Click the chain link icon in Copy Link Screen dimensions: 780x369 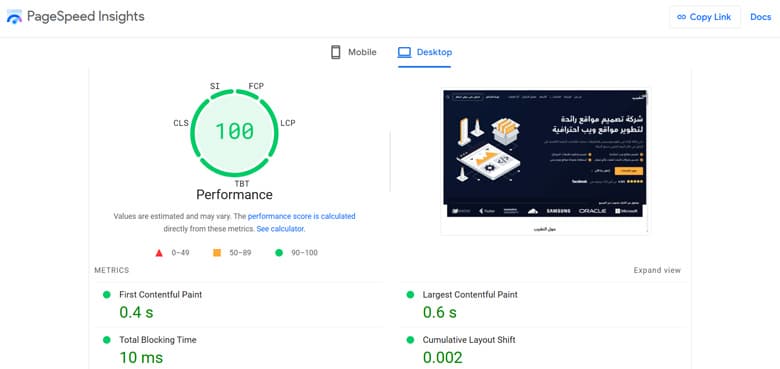click(682, 17)
